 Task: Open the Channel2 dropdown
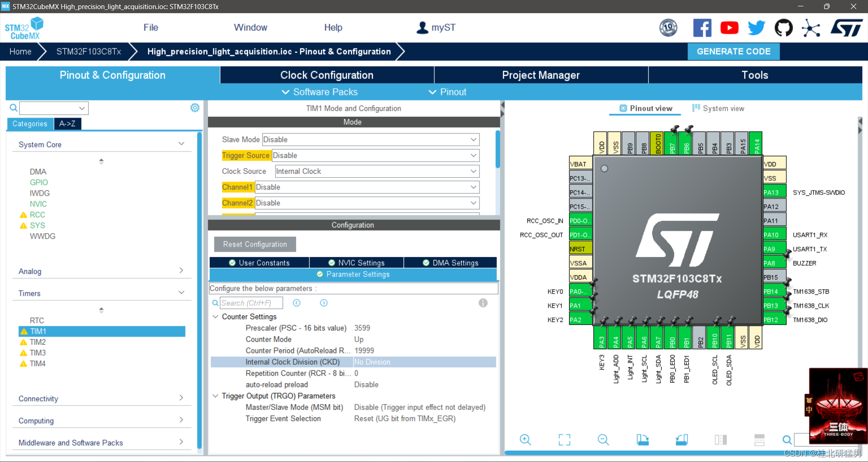pos(367,203)
